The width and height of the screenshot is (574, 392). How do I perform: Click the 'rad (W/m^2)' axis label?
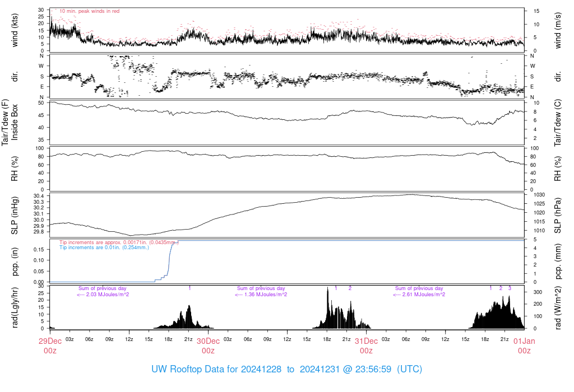pyautogui.click(x=559, y=307)
